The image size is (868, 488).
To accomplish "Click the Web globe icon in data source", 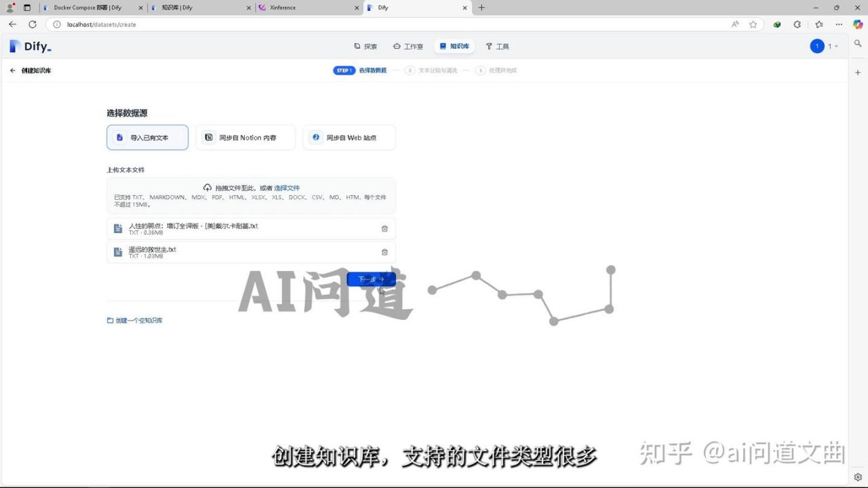I will pyautogui.click(x=315, y=137).
